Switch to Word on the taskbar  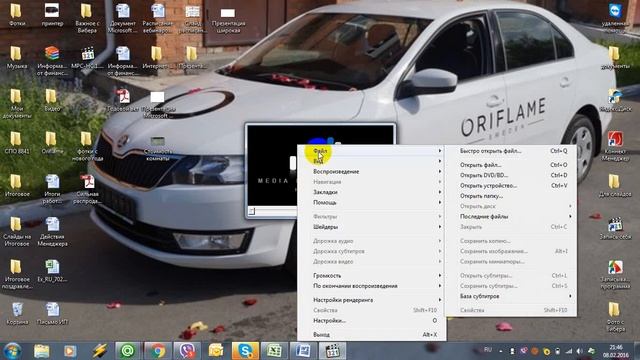click(303, 351)
